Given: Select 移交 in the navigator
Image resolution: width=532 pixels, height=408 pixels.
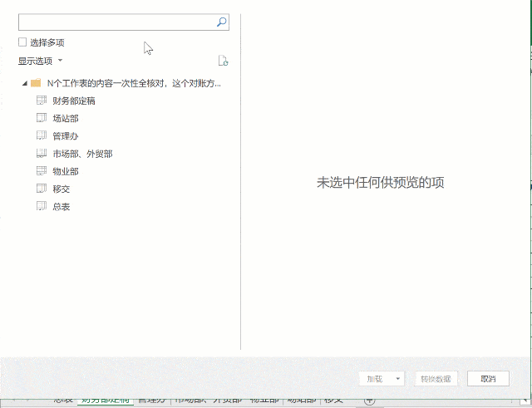Looking at the screenshot, I should (x=62, y=189).
